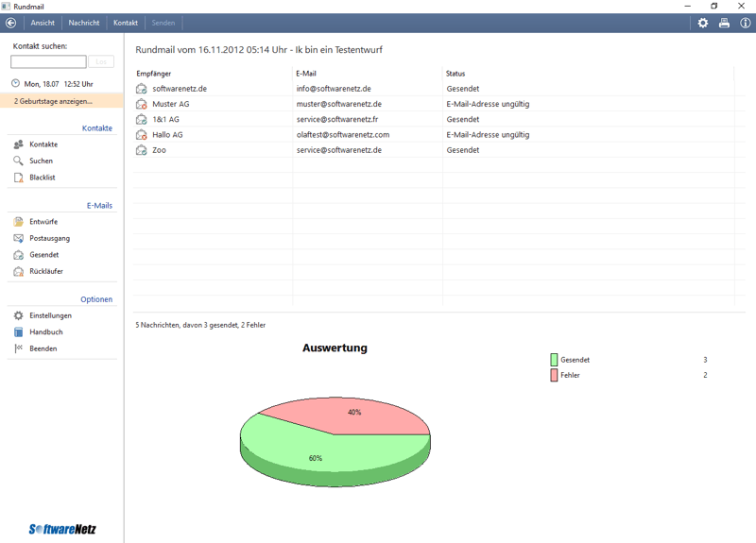
Task: Click the 'Kontakt suchen' input field
Action: [48, 61]
